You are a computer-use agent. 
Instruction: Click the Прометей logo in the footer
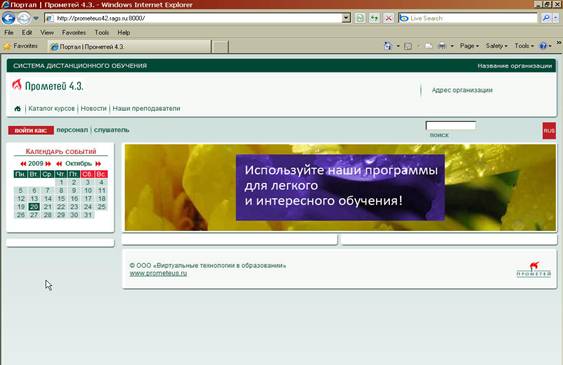pyautogui.click(x=534, y=270)
